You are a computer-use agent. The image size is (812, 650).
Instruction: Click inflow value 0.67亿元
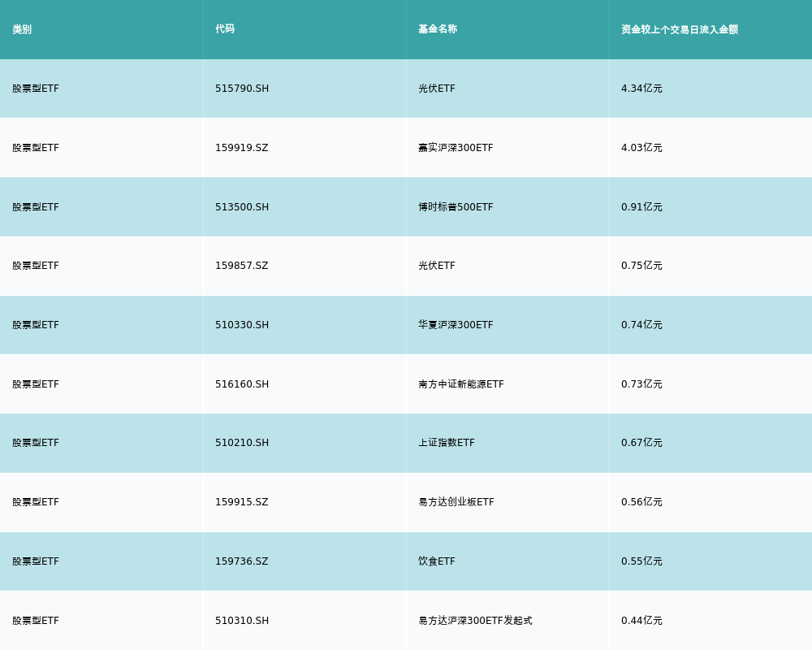(641, 443)
